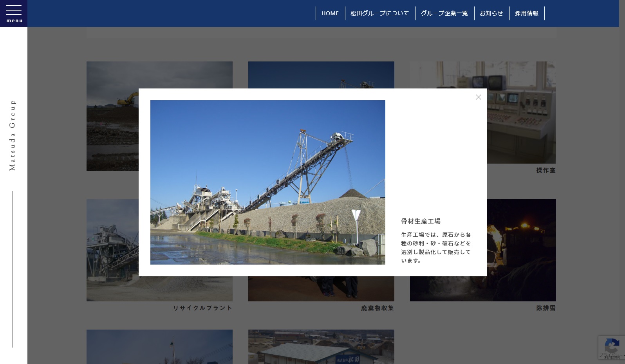625x364 pixels.
Task: Open the flagpole photo thumbnail in the bottom row
Action: coord(159,347)
